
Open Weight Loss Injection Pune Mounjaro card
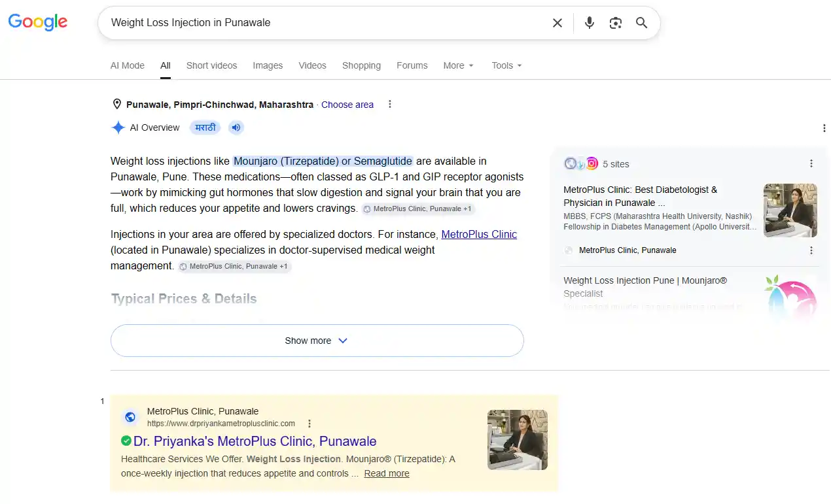tap(645, 287)
